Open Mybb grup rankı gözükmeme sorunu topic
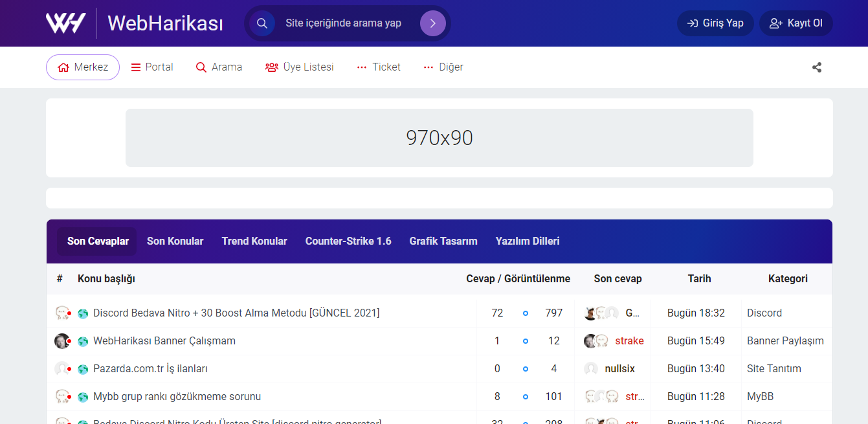Screen dimensions: 868x424 click(x=177, y=396)
